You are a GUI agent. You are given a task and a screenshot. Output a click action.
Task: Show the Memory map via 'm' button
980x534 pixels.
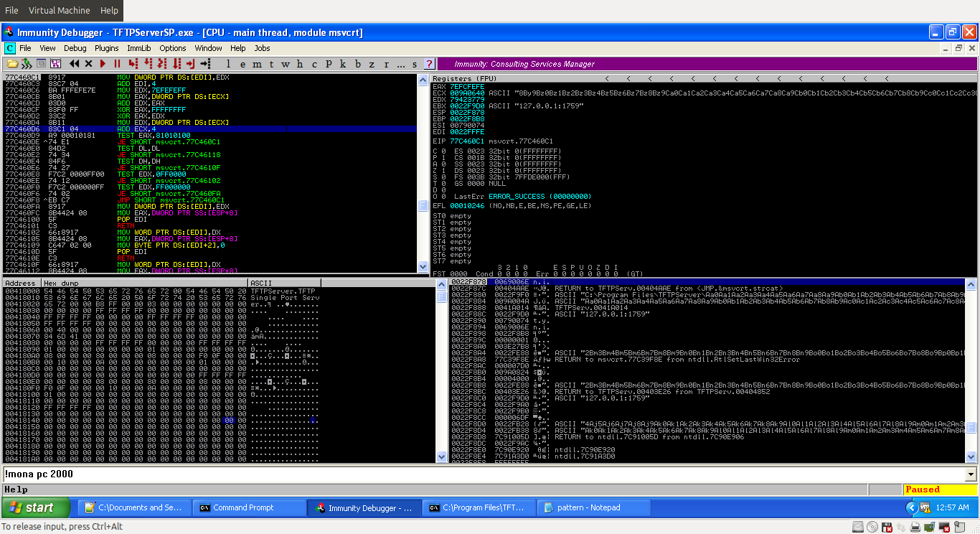click(258, 64)
